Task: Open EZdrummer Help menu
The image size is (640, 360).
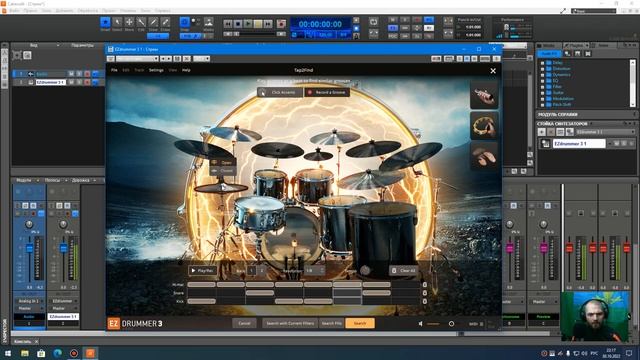Action: click(186, 70)
